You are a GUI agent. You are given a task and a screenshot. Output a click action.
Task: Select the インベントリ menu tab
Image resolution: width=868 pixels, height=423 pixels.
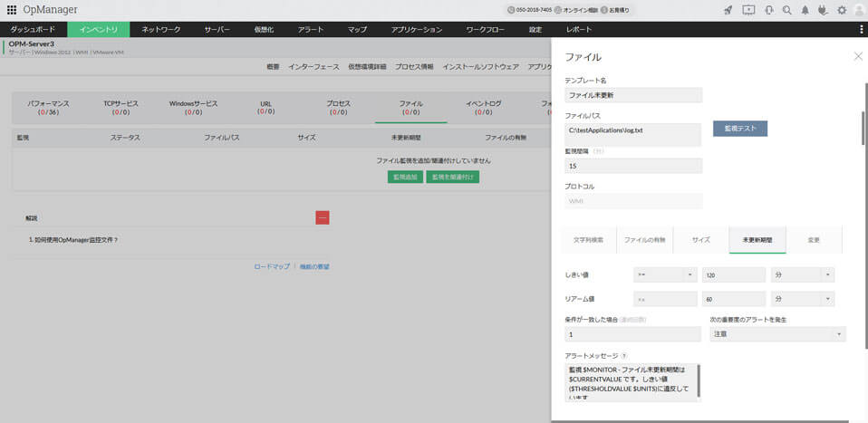coord(99,29)
